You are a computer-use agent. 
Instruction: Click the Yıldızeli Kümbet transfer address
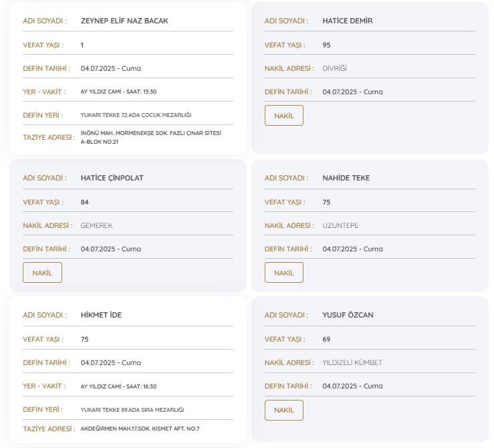tap(352, 362)
